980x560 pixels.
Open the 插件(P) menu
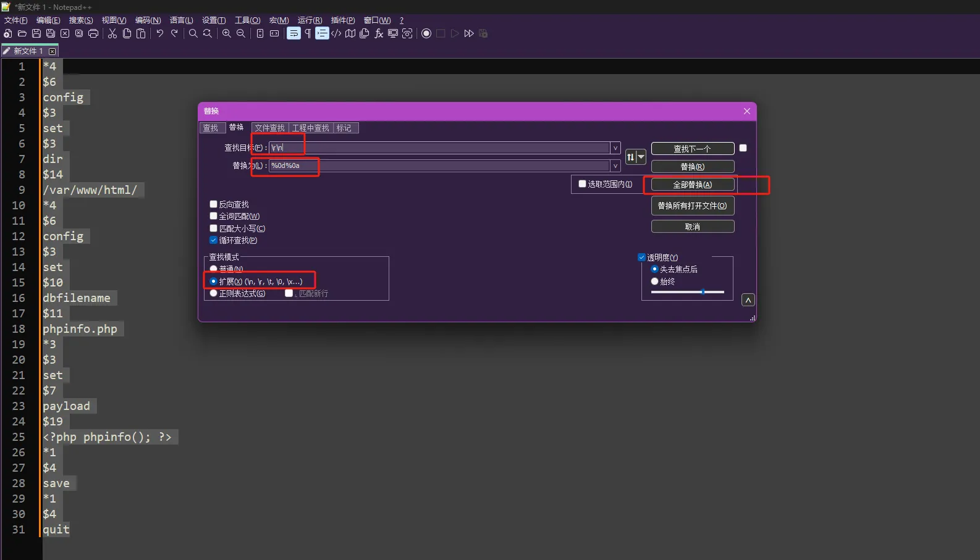tap(343, 20)
